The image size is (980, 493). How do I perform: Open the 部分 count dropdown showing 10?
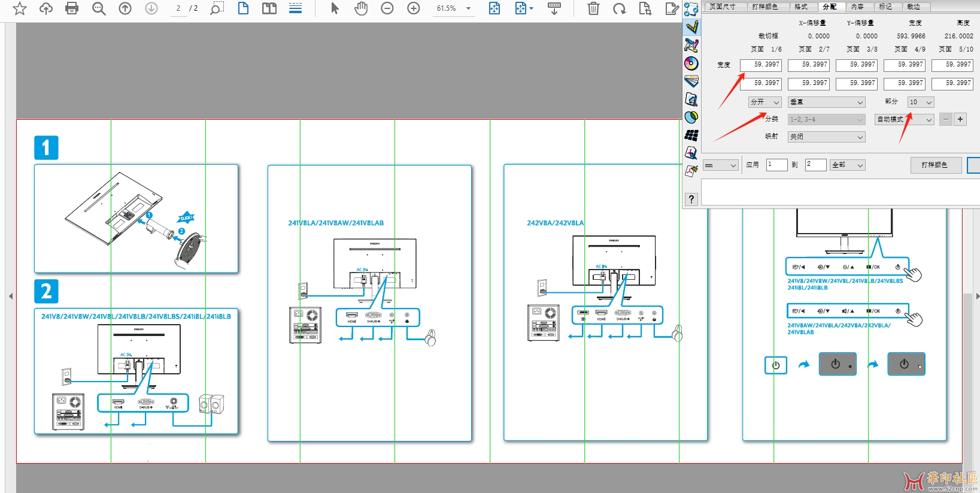[x=921, y=102]
